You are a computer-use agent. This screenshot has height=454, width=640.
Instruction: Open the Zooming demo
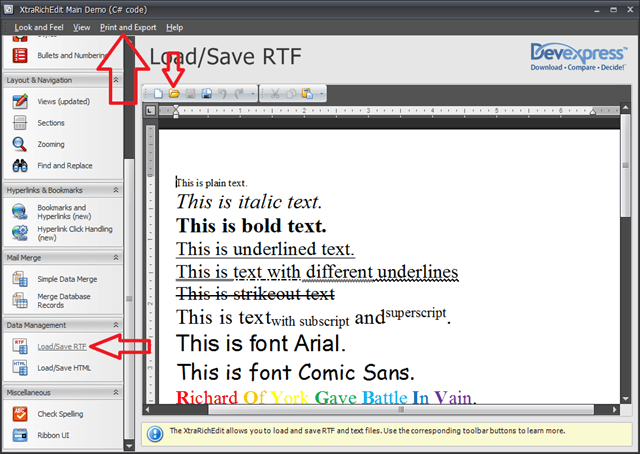51,145
